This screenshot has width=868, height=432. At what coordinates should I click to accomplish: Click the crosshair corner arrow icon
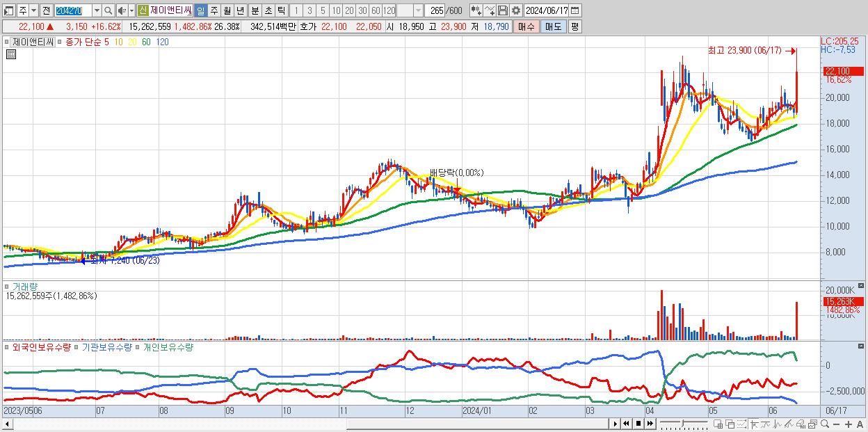[x=754, y=424]
